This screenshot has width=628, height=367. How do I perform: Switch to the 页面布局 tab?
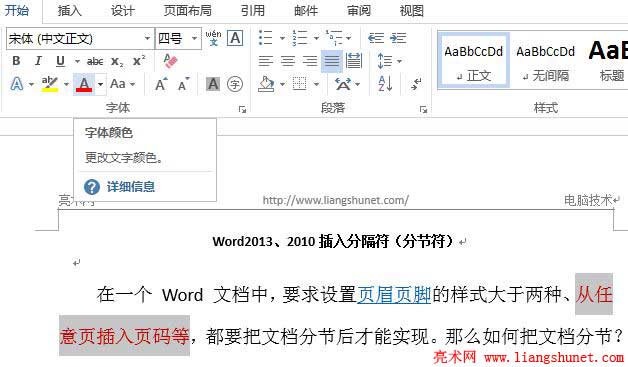tap(188, 10)
